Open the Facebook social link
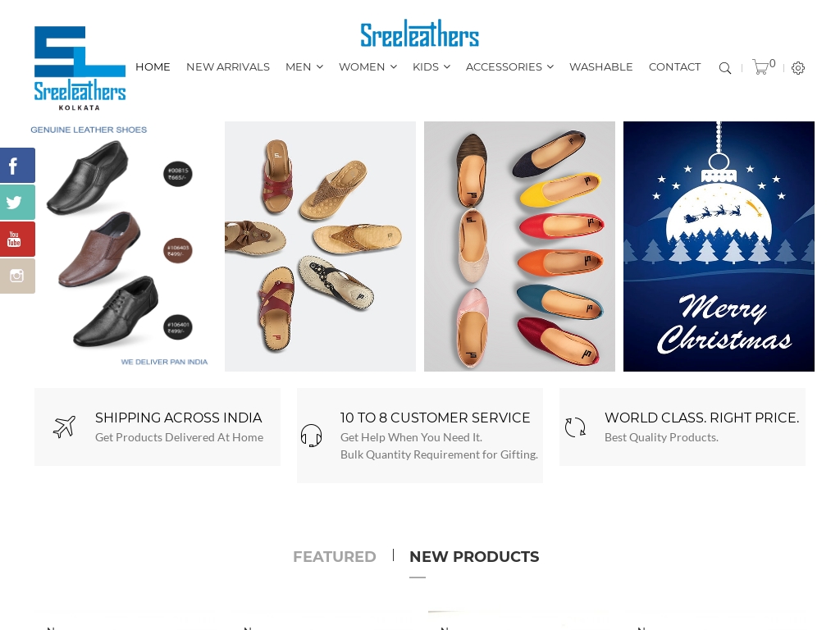This screenshot has width=840, height=630. 17,166
